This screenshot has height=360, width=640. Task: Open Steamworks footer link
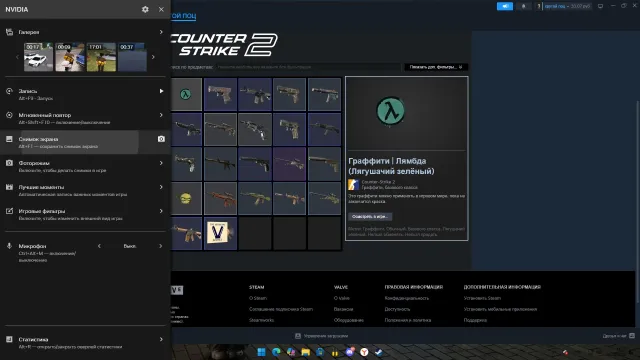coord(262,320)
